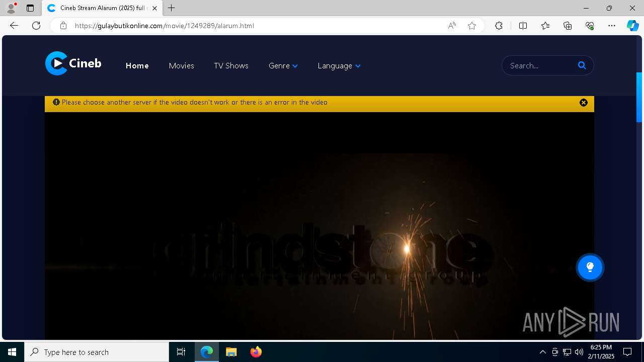Click the taskbar search box
Viewport: 644px width, 362px height.
tap(97, 352)
